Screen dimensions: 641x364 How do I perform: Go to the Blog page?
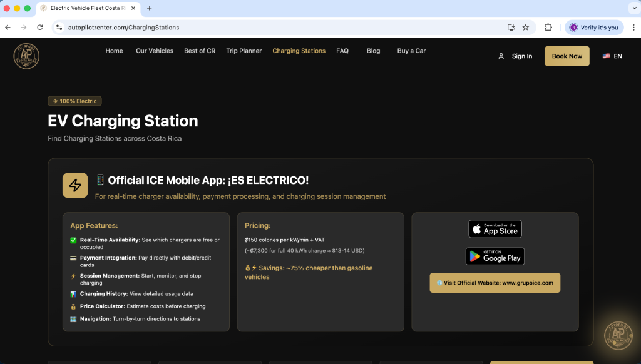point(373,51)
